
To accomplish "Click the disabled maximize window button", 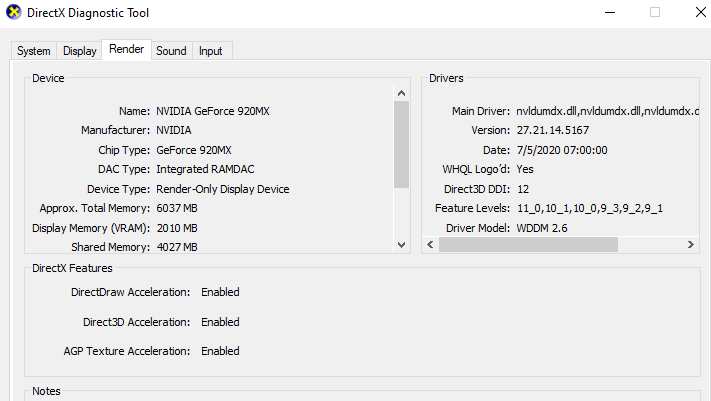I will tap(655, 12).
